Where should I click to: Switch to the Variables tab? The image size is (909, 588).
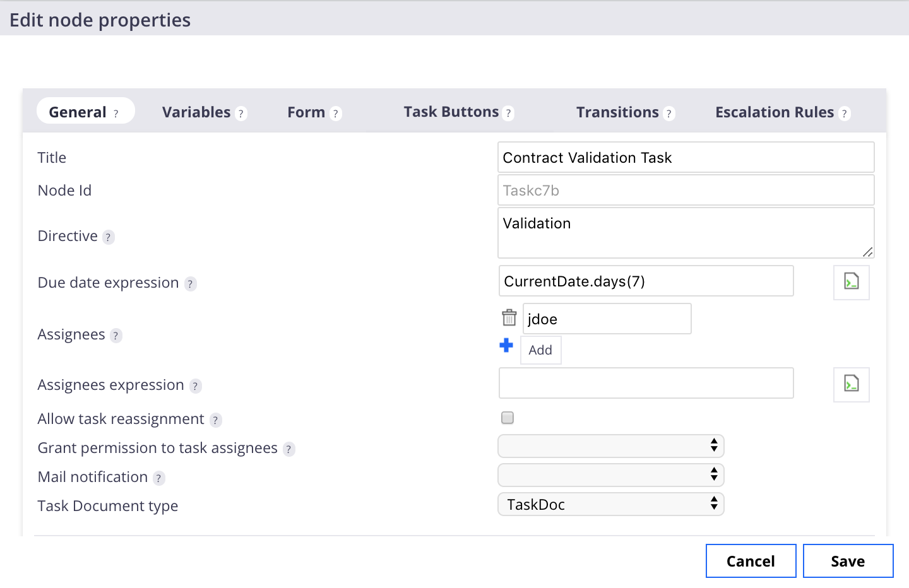[x=196, y=112]
